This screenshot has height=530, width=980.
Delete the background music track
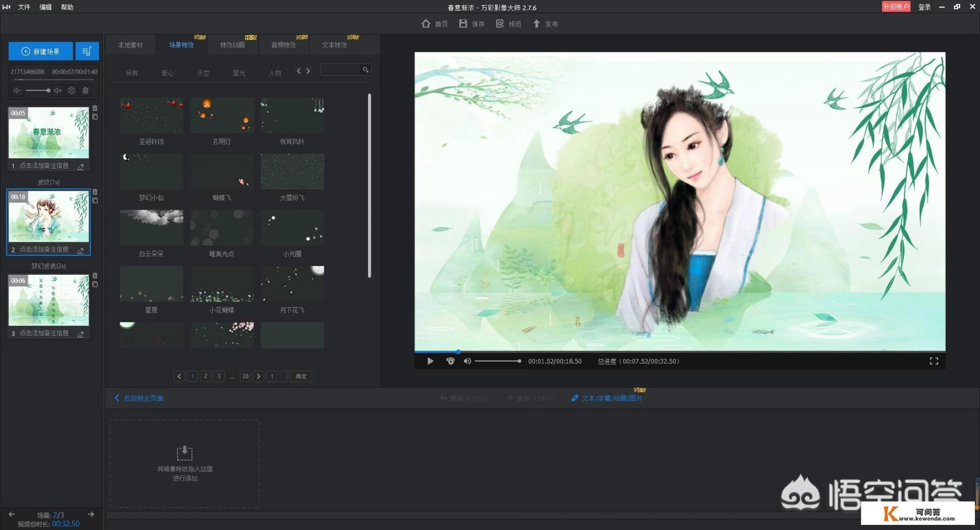pos(86,91)
